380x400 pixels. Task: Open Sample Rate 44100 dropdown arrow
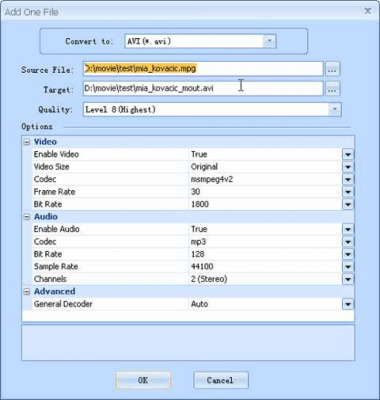[348, 267]
